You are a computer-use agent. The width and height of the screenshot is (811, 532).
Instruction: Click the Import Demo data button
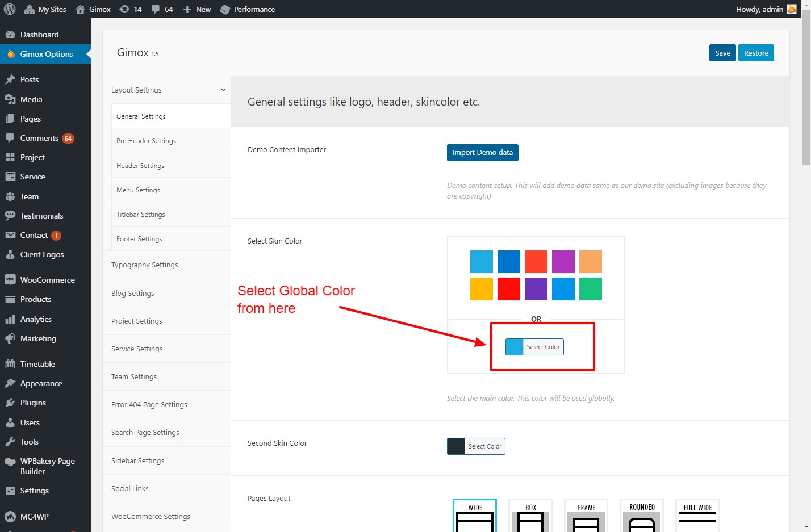482,153
